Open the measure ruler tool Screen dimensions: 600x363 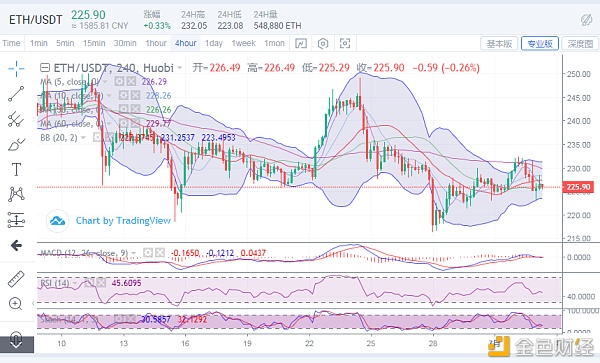coord(16,279)
